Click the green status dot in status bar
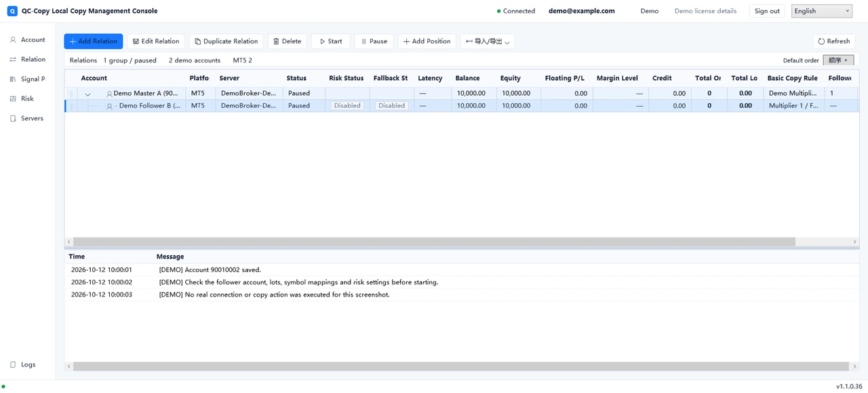The width and height of the screenshot is (868, 393). [3, 386]
